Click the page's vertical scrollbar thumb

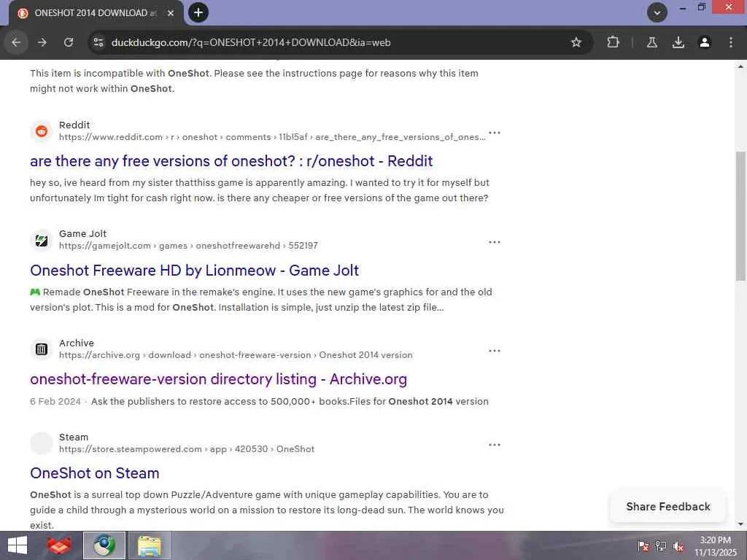[740, 216]
